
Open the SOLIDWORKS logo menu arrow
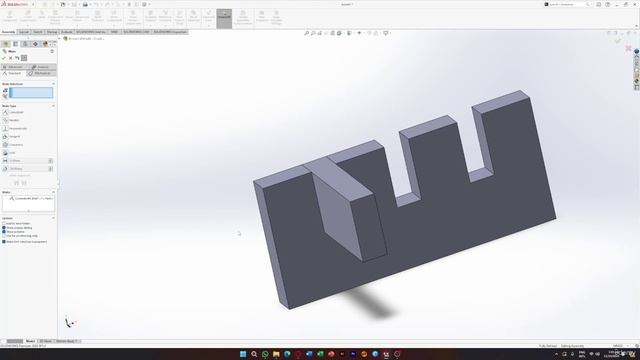33,4
